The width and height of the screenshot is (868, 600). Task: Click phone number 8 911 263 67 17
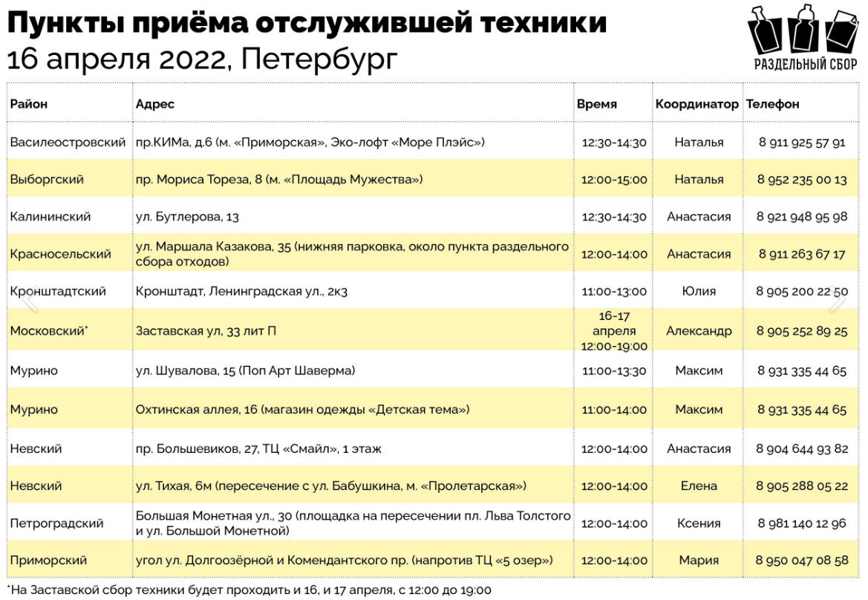point(802,254)
